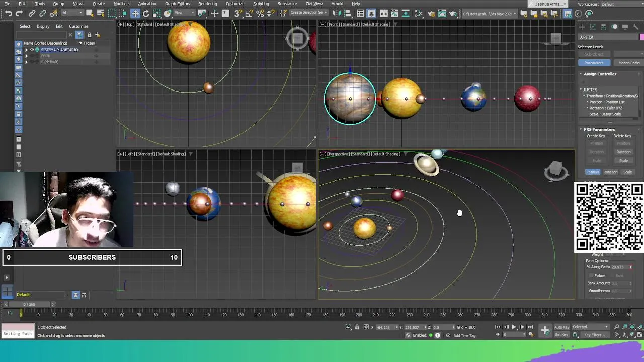This screenshot has height=362, width=644.
Task: Collapse the PRS Parameters rollout
Action: pyautogui.click(x=599, y=129)
